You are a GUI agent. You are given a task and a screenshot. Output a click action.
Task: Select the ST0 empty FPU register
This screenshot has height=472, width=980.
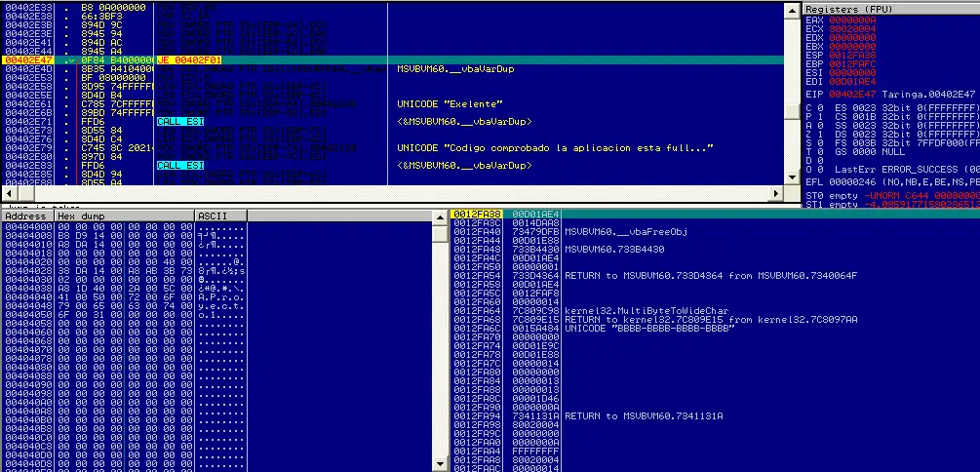tap(892, 196)
